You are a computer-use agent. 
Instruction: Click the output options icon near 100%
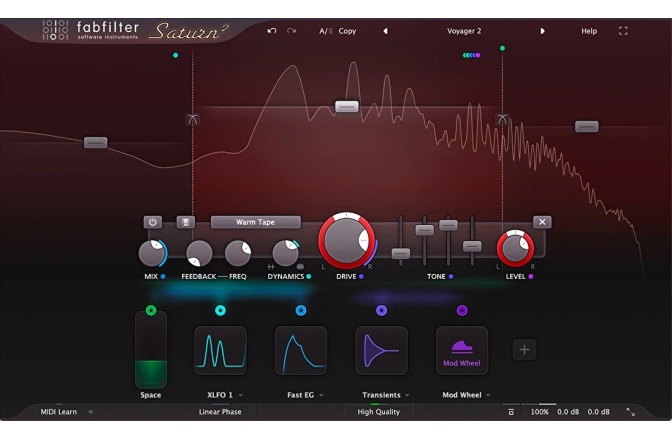tap(511, 412)
